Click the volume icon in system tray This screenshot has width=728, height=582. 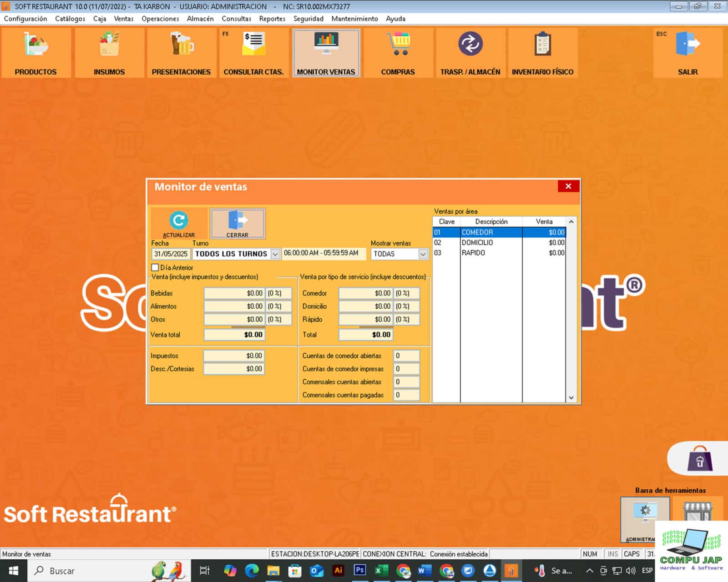631,571
